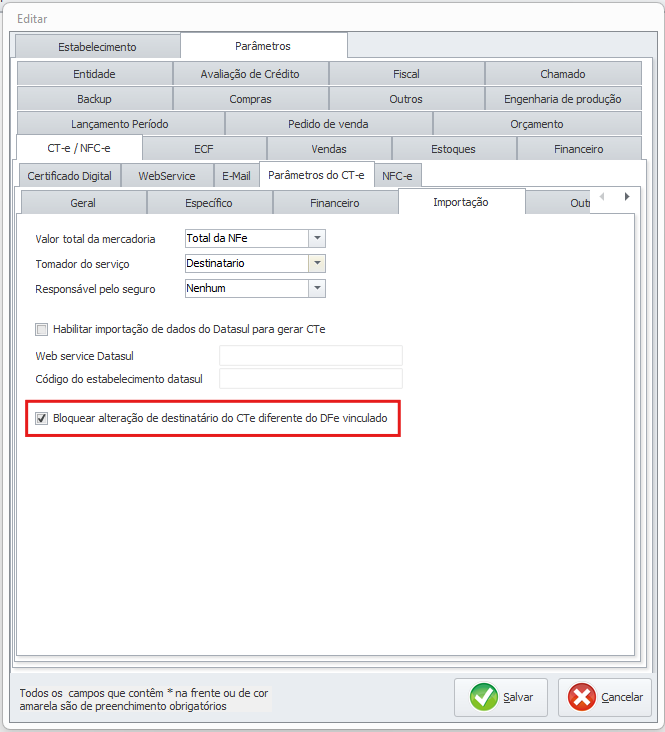Switch to the Estabelecimento tab

coord(97,46)
